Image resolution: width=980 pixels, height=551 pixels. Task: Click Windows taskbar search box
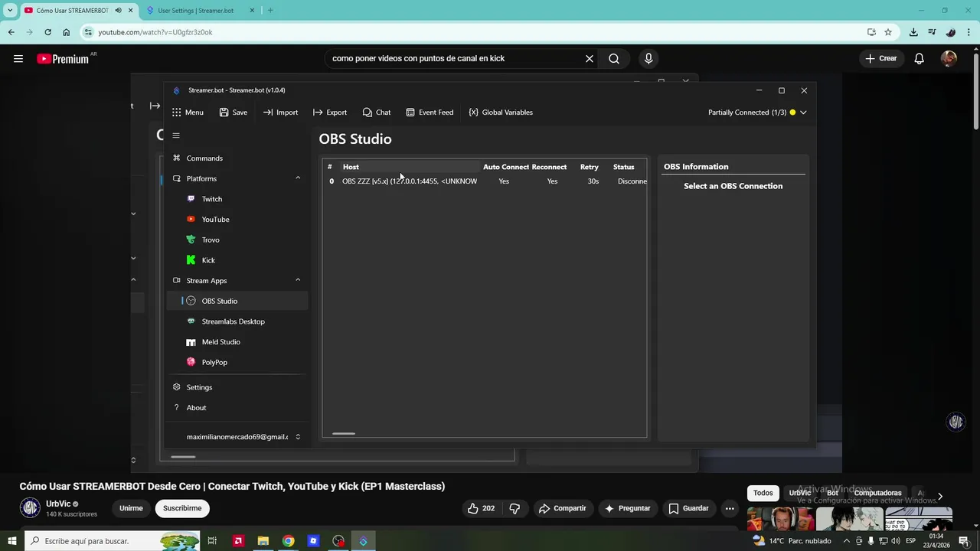112,541
